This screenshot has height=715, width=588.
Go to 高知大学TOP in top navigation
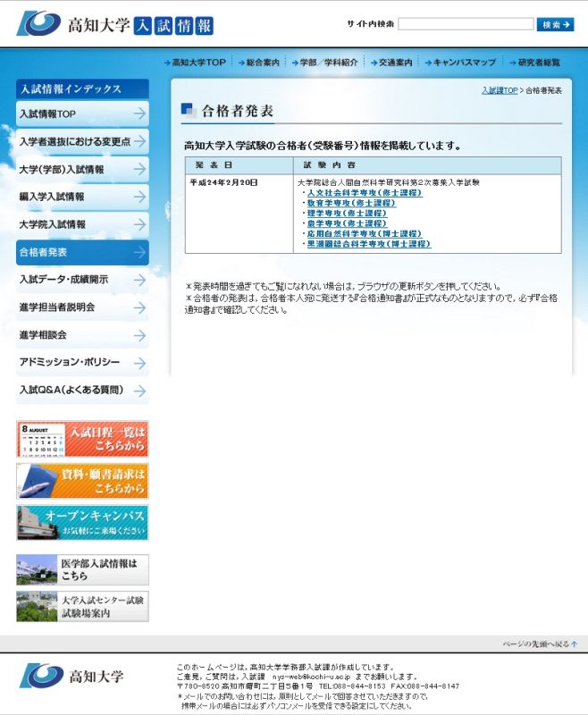[198, 63]
